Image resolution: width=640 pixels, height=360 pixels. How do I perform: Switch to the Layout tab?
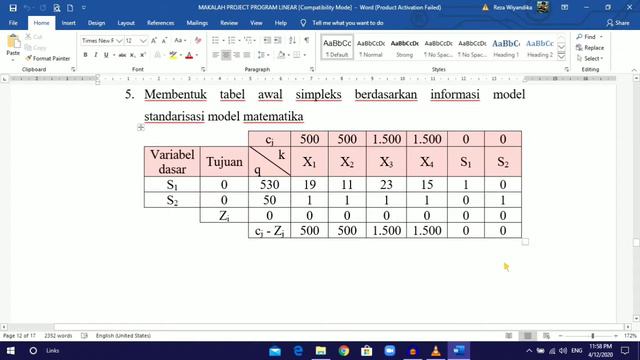tap(126, 23)
